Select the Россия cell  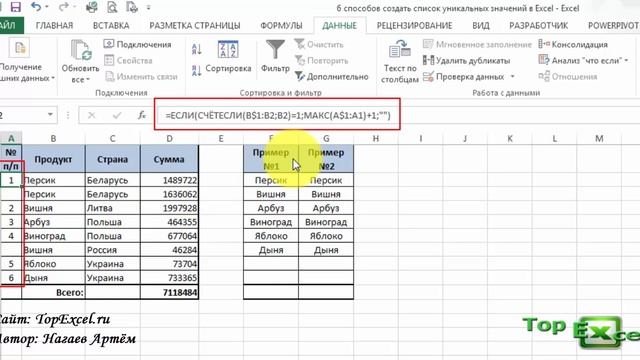(113, 250)
